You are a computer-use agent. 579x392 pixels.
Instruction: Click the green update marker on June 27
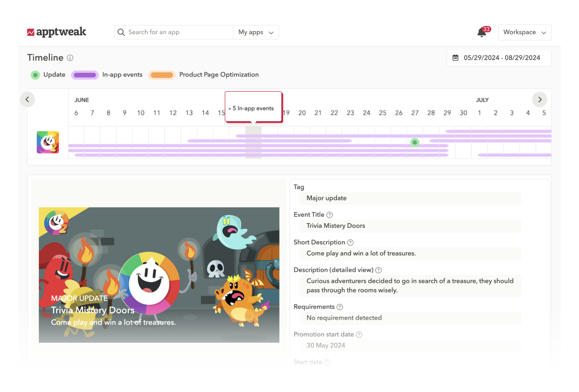click(415, 142)
